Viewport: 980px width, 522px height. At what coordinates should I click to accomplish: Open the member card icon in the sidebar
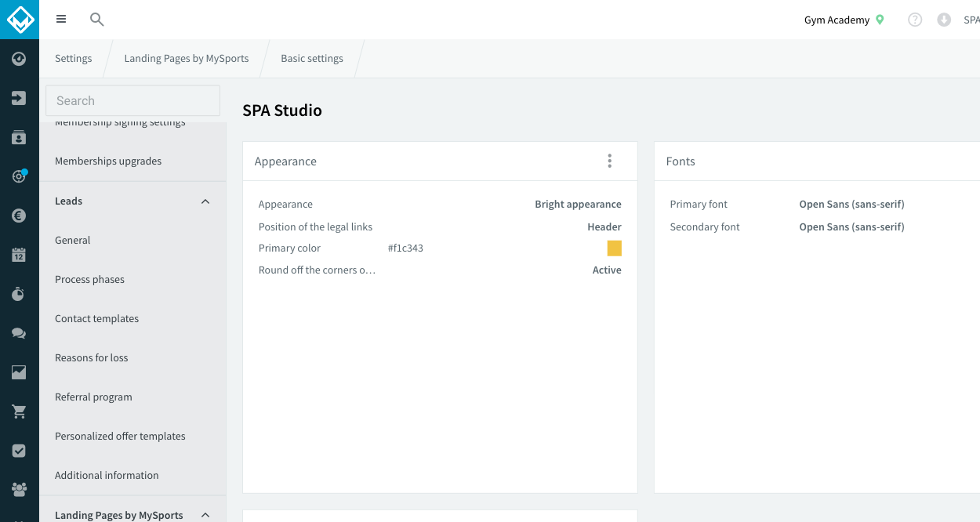[x=20, y=137]
